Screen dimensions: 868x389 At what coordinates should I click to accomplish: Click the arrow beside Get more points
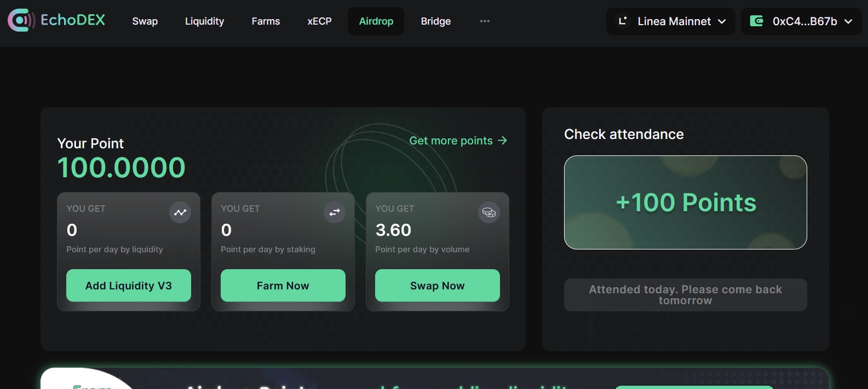502,141
